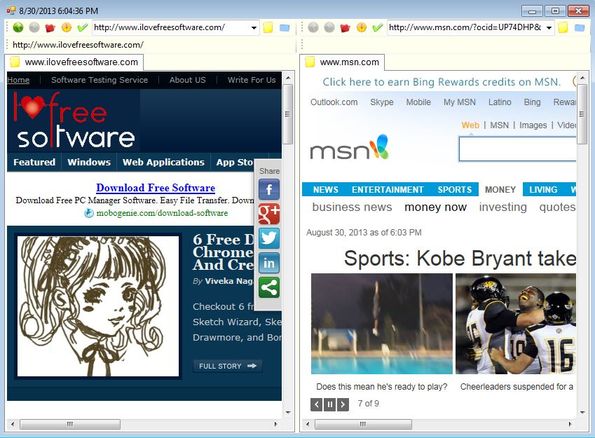
Task: Open the MSN ENTERTAINMENT section
Action: 387,189
